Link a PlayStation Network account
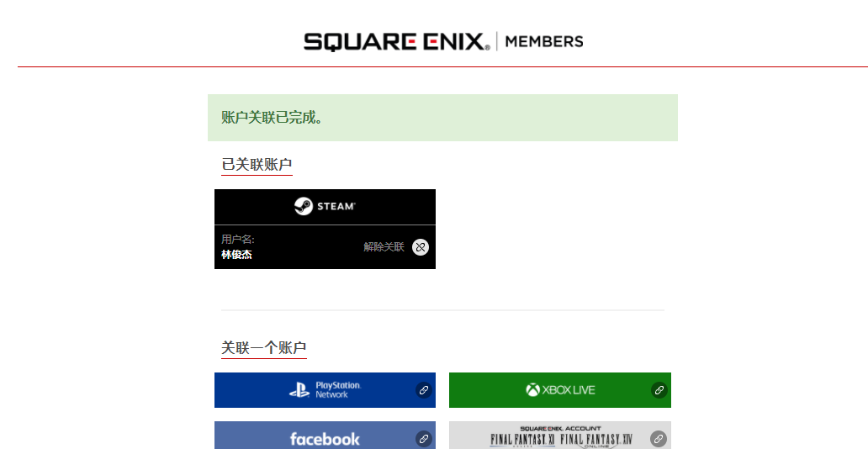Screen dimensions: 868x449 [x=325, y=390]
